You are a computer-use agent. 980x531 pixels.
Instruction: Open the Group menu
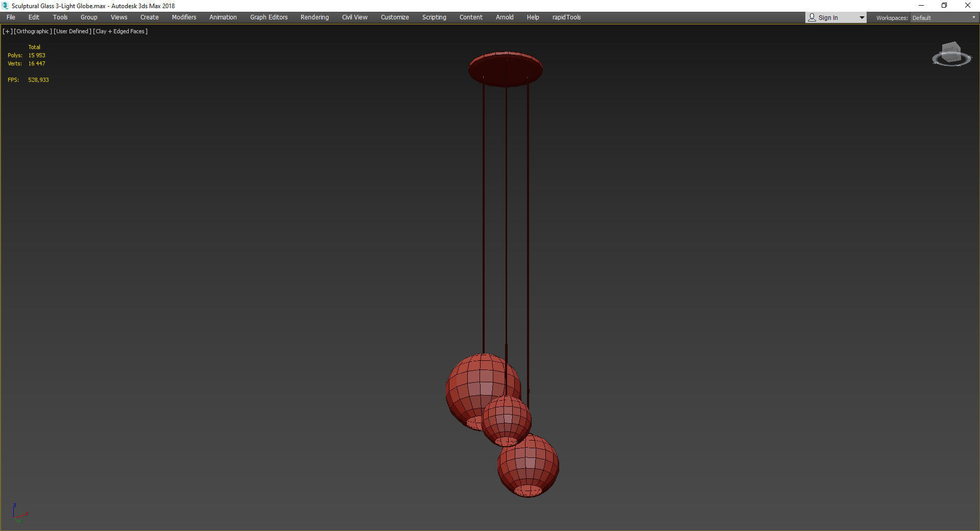[x=89, y=17]
